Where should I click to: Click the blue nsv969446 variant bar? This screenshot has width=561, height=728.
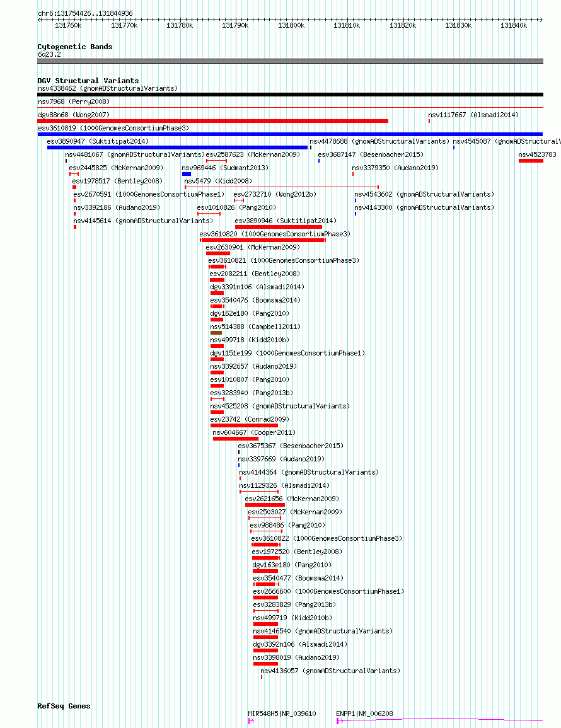coord(187,174)
